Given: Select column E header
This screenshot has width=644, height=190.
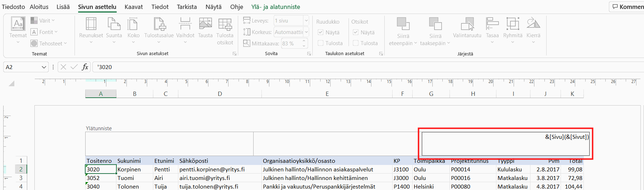Looking at the screenshot, I should tap(327, 94).
